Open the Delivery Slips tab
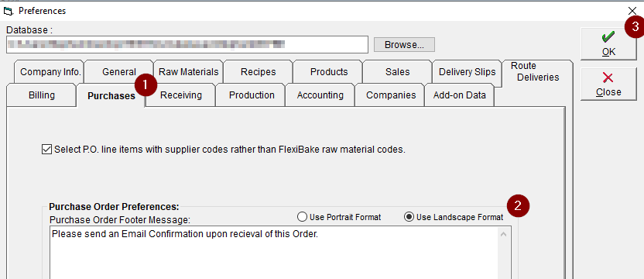This screenshot has height=279, width=644. (x=468, y=72)
